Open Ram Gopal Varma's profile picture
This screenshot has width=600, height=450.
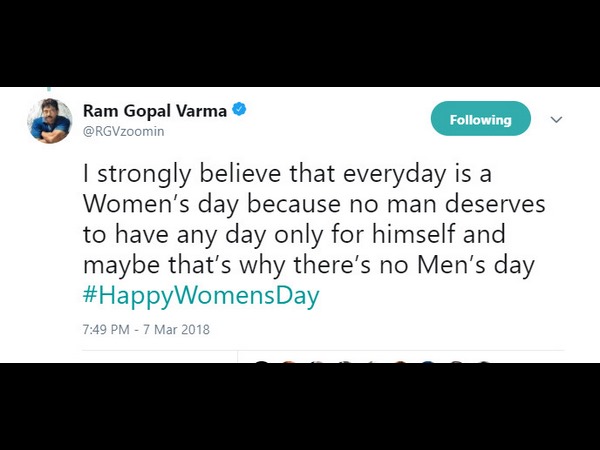pyautogui.click(x=50, y=121)
